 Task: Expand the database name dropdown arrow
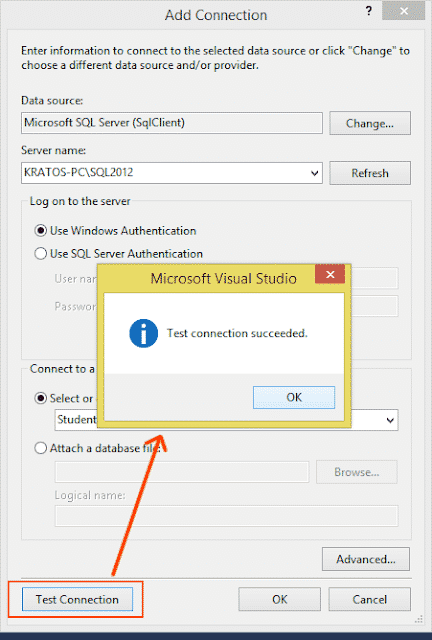[390, 420]
